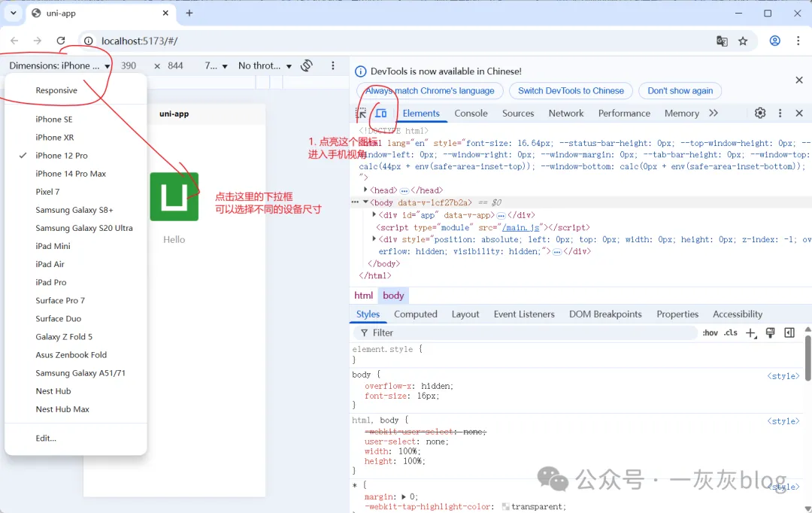Click the rotate screen icon
Screen dimensions: 812x513
(x=307, y=66)
